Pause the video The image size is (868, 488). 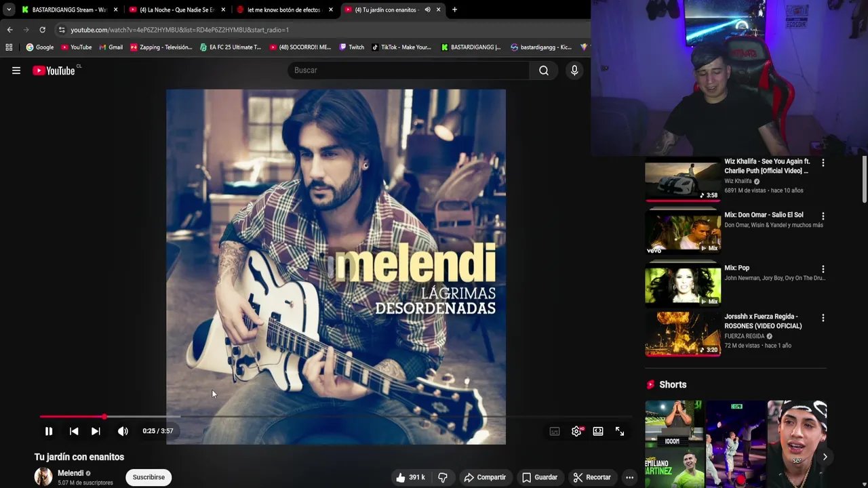tap(49, 431)
